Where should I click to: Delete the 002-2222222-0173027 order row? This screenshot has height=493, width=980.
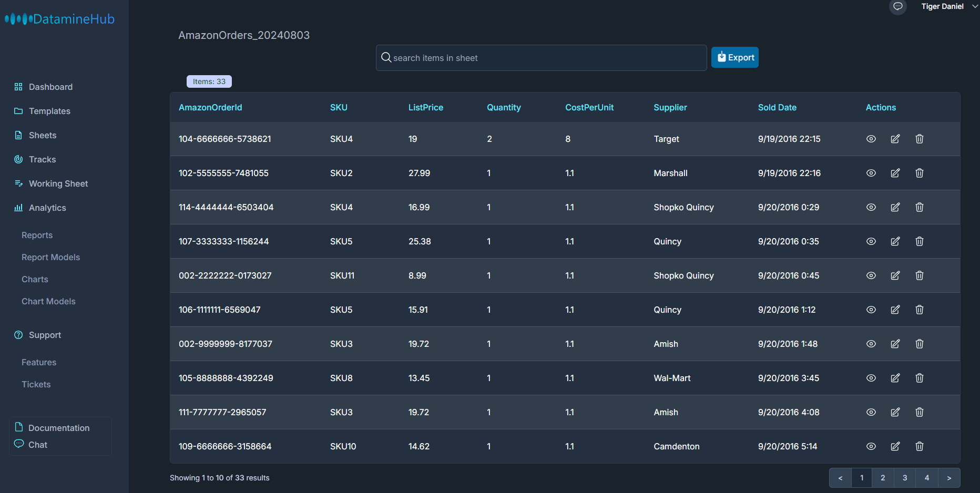point(920,275)
